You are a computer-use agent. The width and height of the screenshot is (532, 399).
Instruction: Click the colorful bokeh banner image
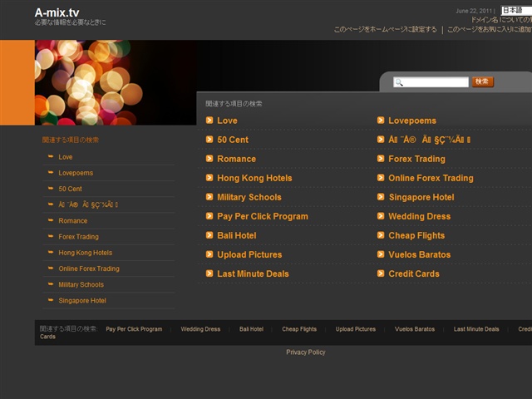116,82
